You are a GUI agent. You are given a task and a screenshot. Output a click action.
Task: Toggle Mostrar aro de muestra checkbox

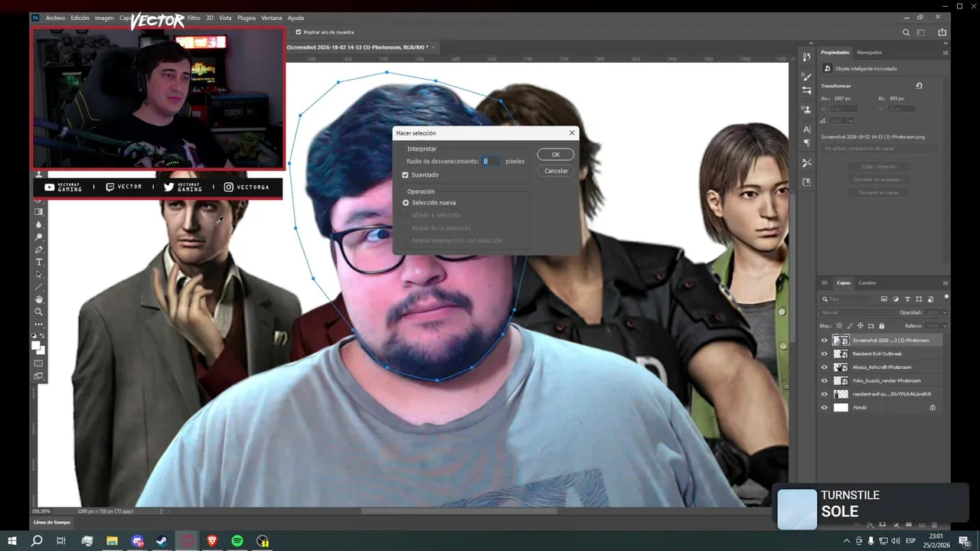pos(299,32)
